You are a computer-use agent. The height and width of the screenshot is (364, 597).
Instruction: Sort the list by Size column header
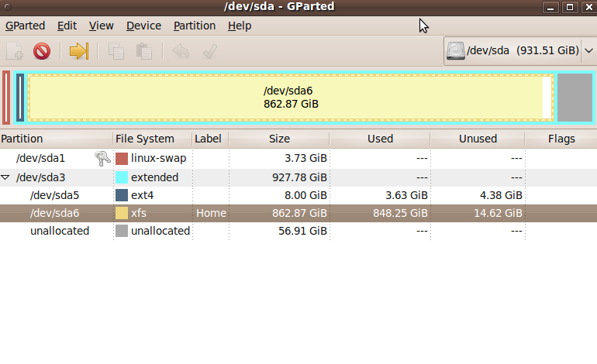coord(278,139)
